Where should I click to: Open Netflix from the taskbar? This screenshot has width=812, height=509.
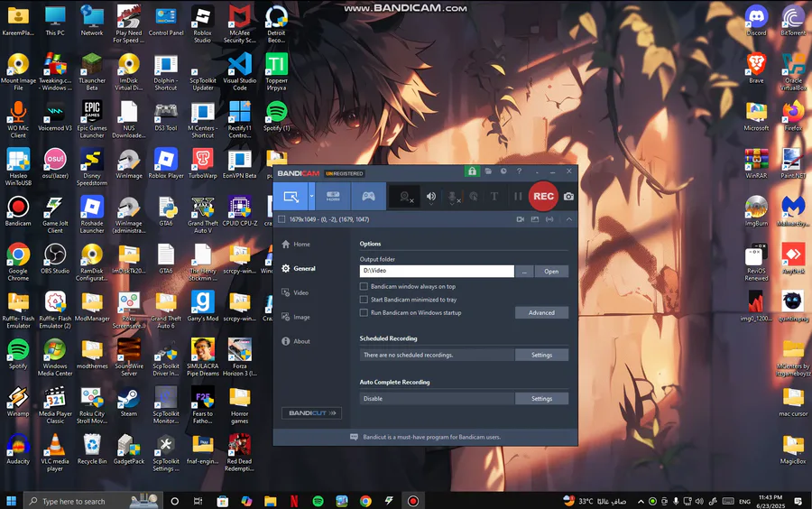(293, 501)
